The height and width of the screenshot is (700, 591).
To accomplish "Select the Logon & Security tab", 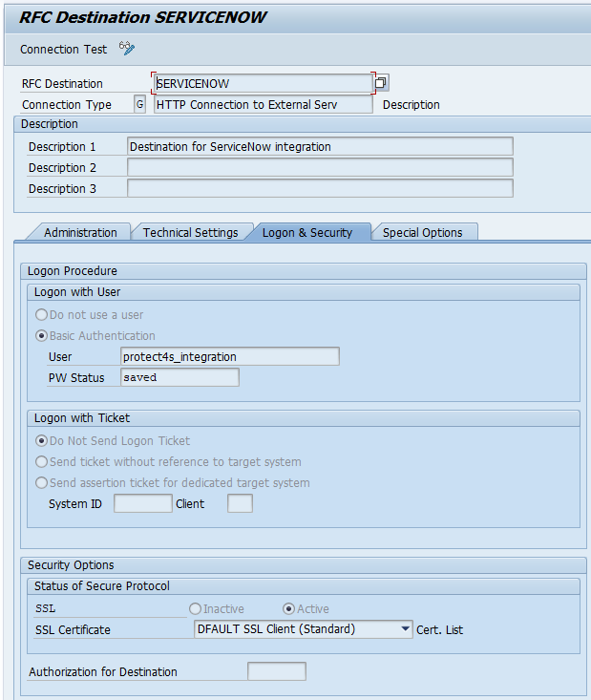I will click(307, 233).
